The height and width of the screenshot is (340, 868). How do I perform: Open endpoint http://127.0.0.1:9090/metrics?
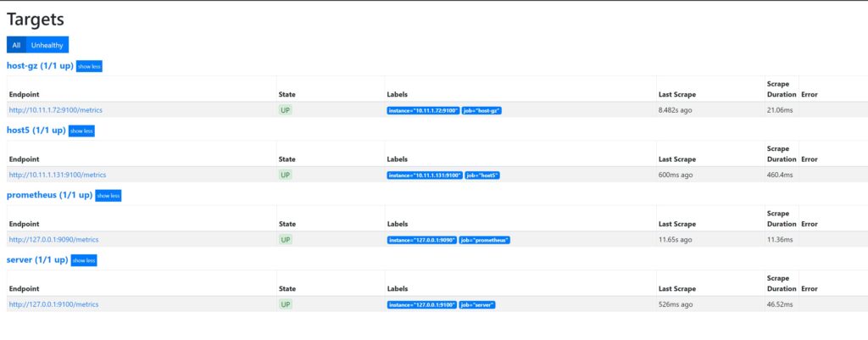click(54, 240)
